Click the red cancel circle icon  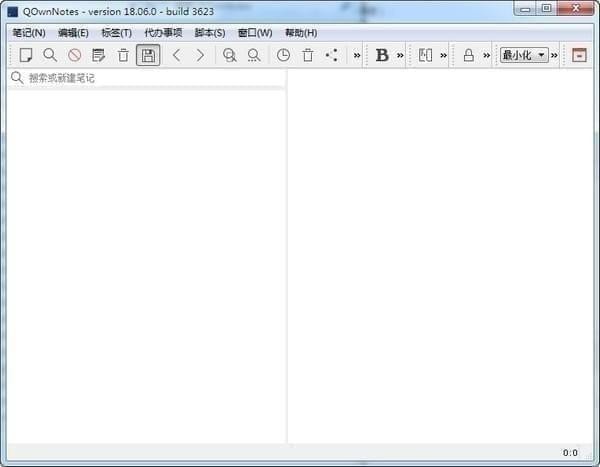[x=74, y=55]
